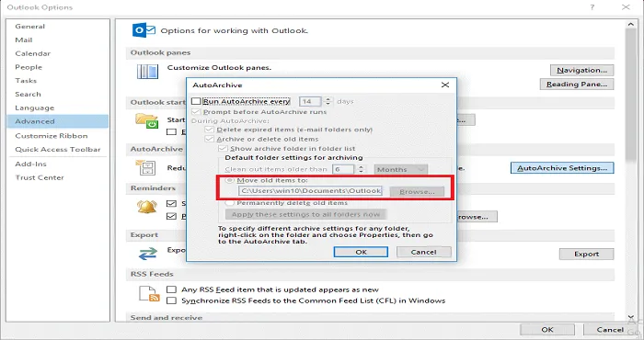Check Synchronize RSS Feeds to CFL
This screenshot has width=644, height=340.
point(171,300)
